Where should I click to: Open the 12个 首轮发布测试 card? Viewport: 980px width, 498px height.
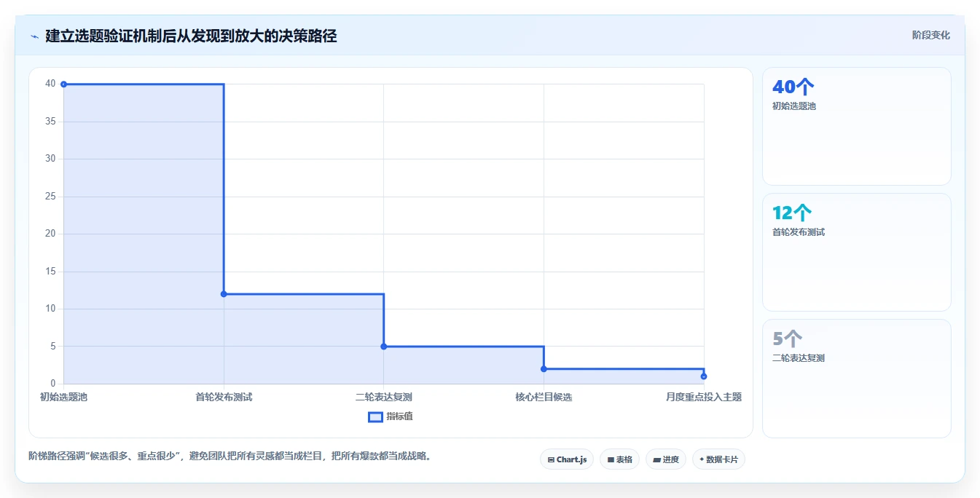857,253
